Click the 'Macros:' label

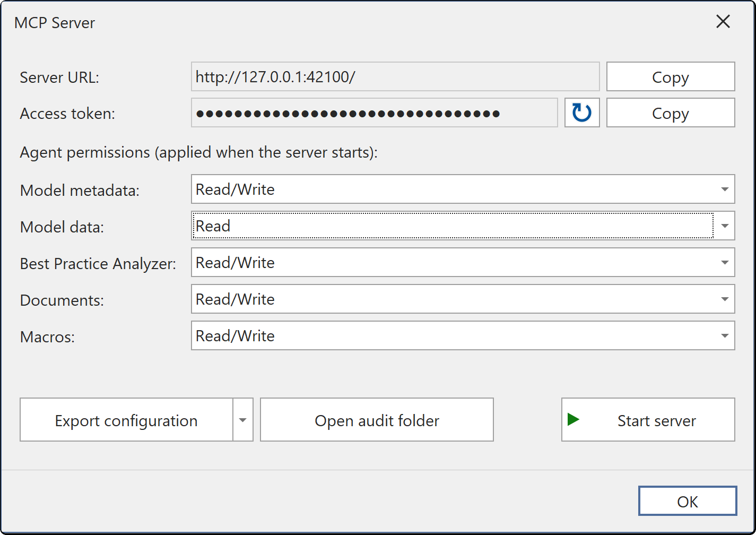point(47,336)
